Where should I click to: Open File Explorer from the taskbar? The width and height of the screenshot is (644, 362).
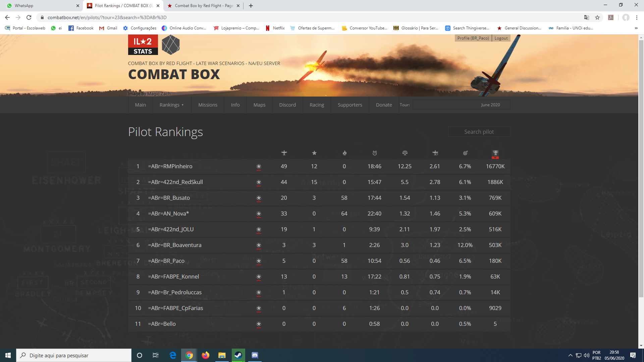click(222, 355)
